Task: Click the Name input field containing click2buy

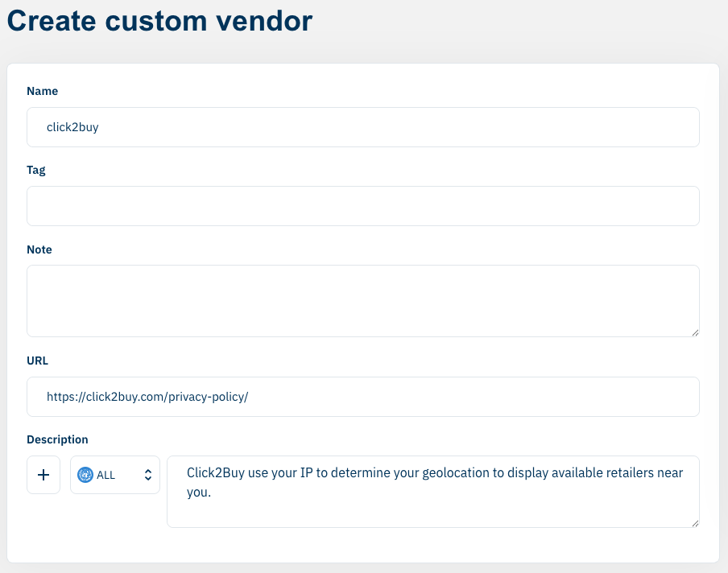Action: tap(363, 127)
